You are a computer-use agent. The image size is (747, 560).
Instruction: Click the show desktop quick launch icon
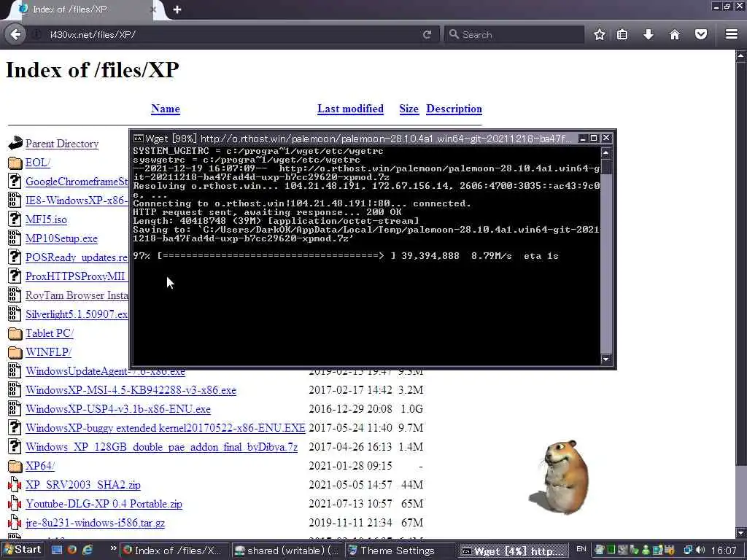(57, 550)
